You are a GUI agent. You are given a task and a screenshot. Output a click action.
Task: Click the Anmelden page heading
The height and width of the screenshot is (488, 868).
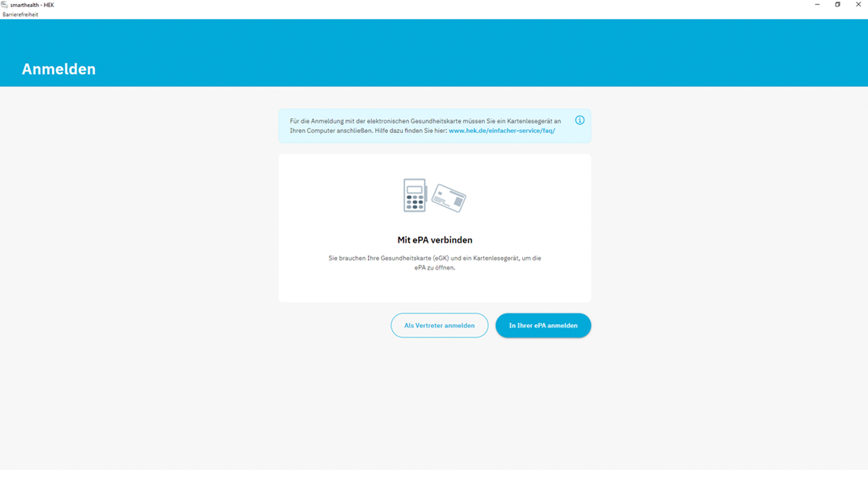click(59, 69)
